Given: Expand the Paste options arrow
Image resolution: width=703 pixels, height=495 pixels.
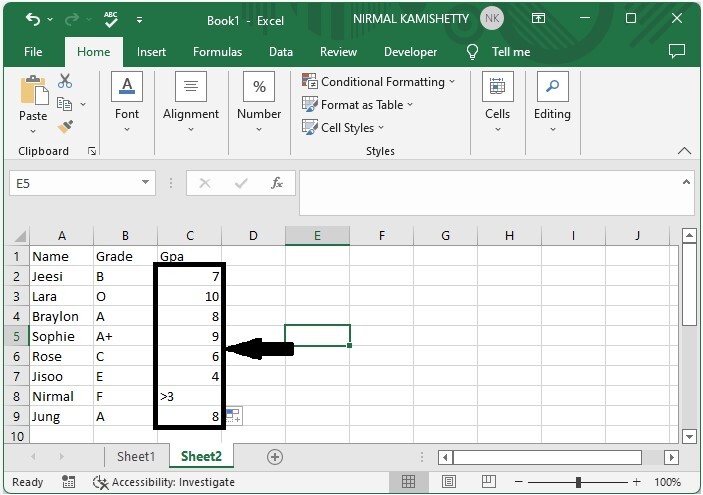Looking at the screenshot, I should (x=33, y=131).
